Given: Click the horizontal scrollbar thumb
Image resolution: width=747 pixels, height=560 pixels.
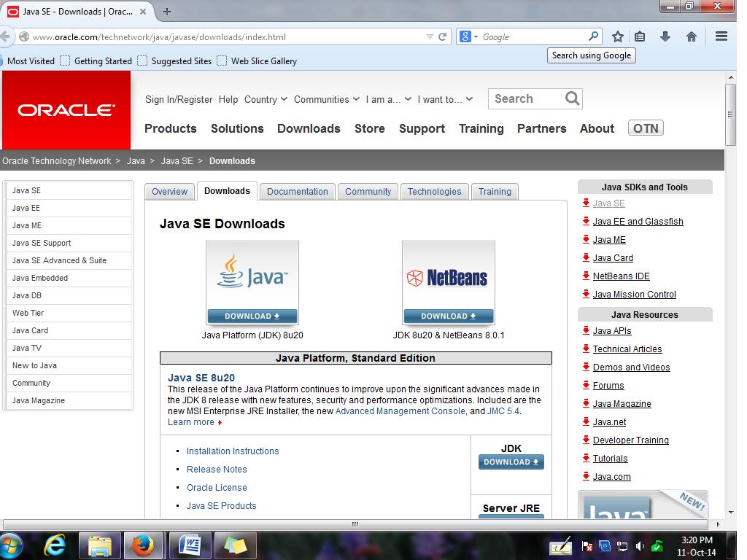Looking at the screenshot, I should [x=355, y=524].
